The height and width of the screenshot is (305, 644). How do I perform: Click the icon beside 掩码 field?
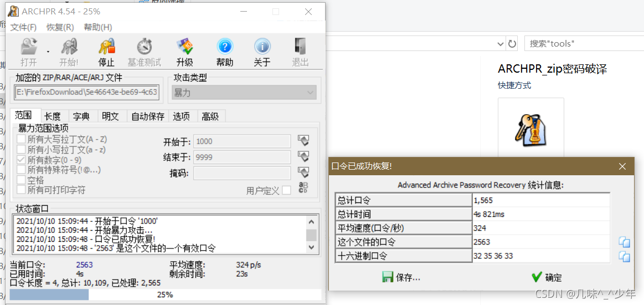tap(303, 172)
